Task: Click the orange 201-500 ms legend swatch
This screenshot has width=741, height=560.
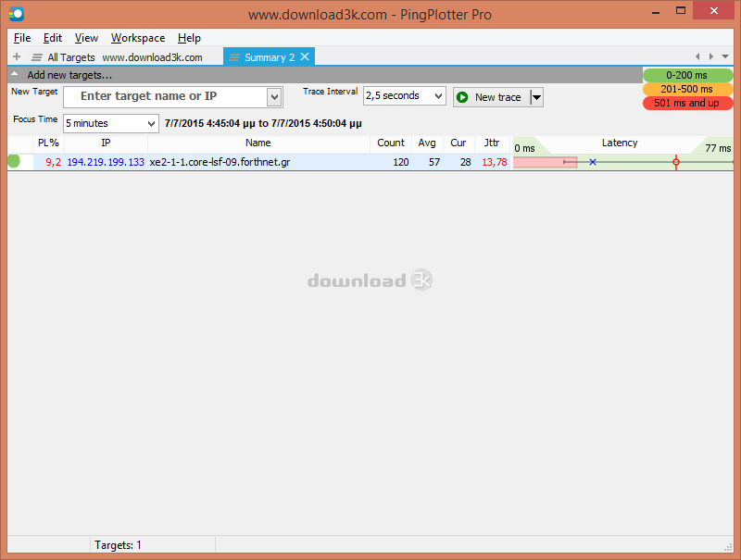Action: (x=687, y=89)
